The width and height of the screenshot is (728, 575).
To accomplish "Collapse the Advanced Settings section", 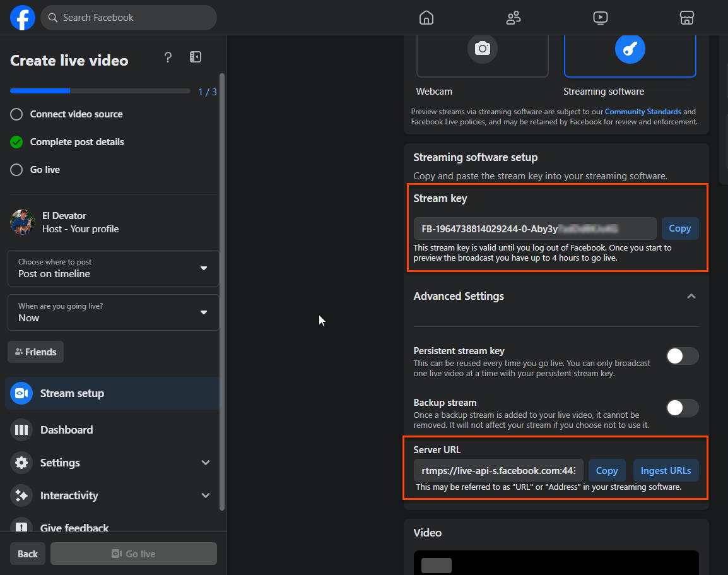I will (x=691, y=296).
